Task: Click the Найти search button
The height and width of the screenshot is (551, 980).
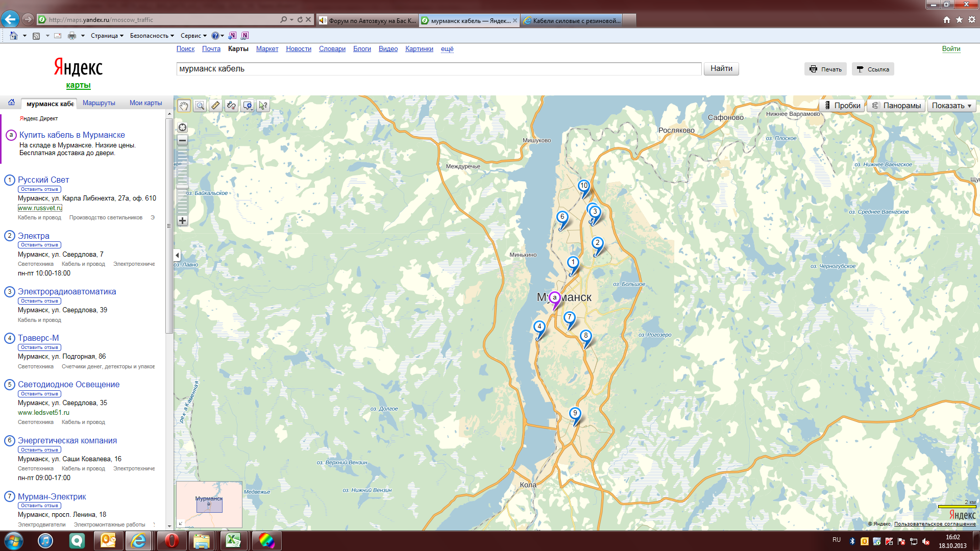Action: (x=721, y=69)
